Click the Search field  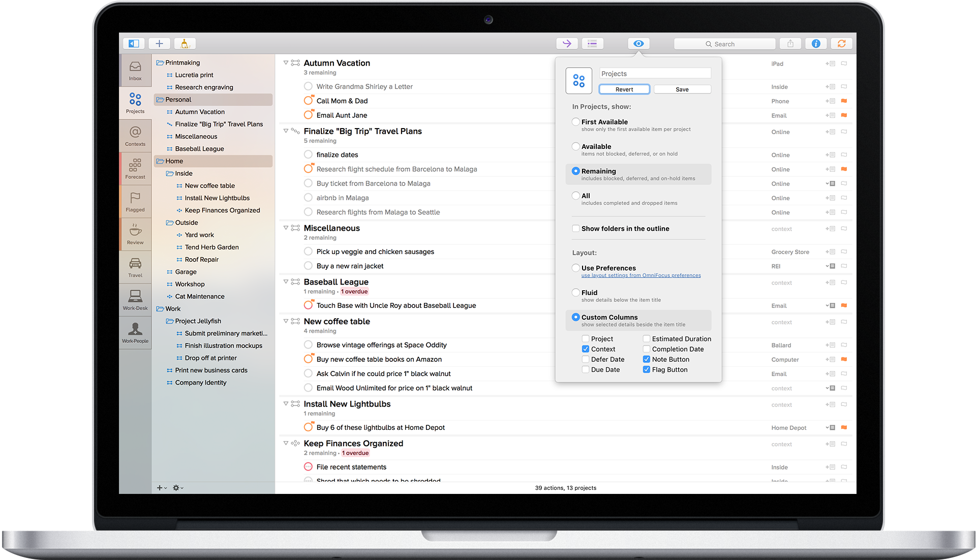724,44
